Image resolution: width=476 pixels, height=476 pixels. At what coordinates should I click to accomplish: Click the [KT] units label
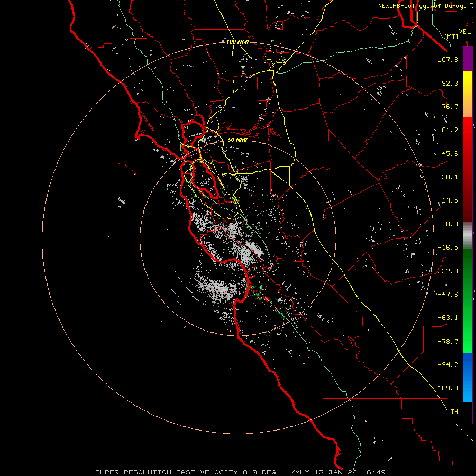tap(452, 36)
